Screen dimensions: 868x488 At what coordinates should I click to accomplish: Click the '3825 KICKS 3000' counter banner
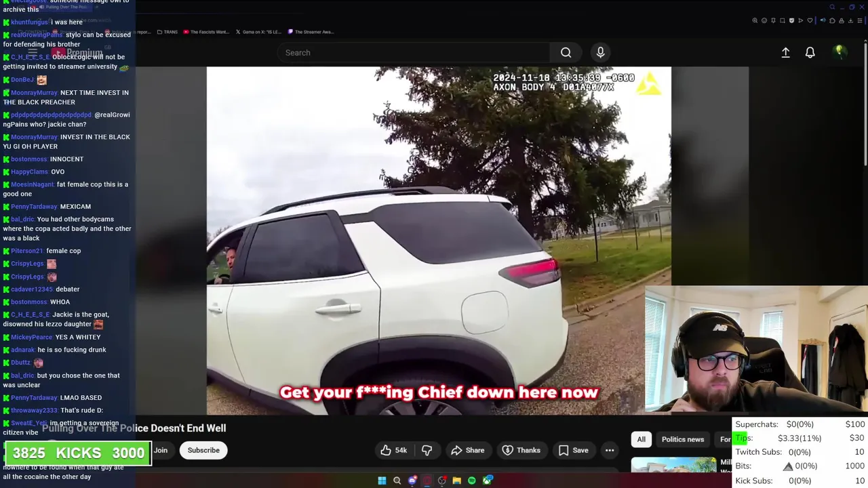point(78,453)
